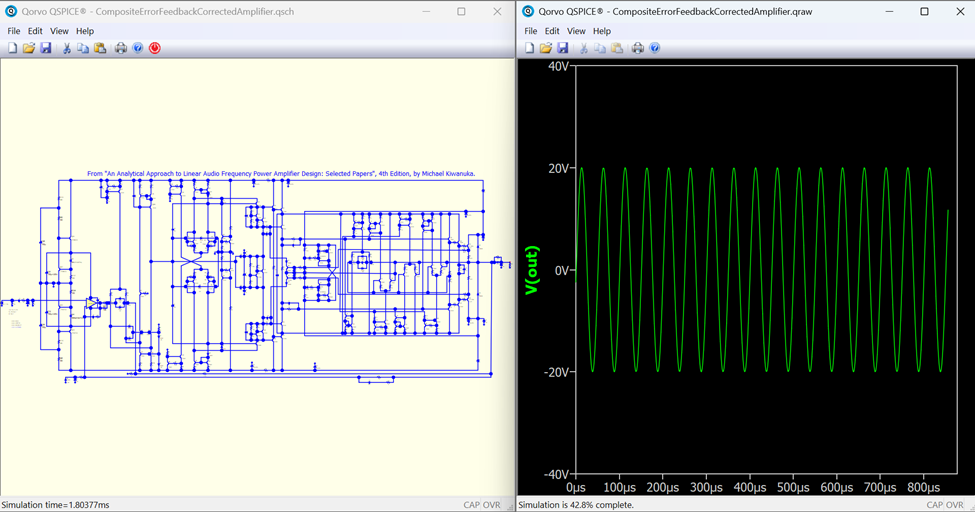The width and height of the screenshot is (975, 512).
Task: Open File menu in schematic window
Action: pyautogui.click(x=14, y=31)
